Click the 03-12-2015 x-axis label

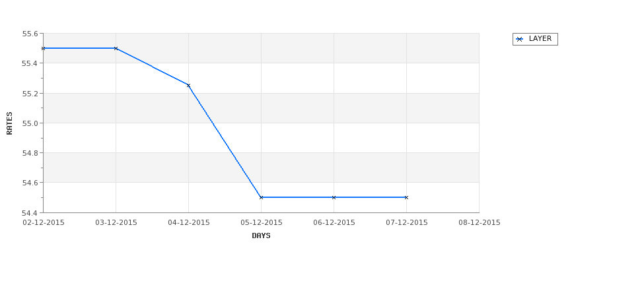[116, 223]
